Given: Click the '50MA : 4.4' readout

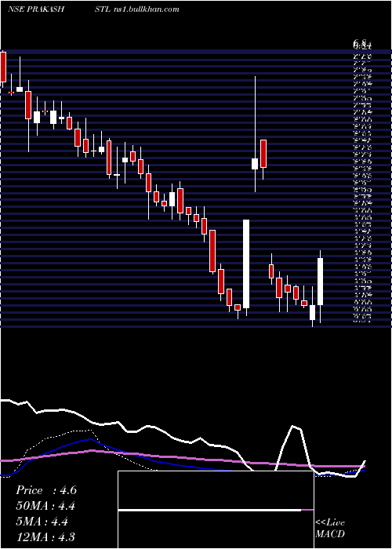Looking at the screenshot, I should pyautogui.click(x=45, y=506).
